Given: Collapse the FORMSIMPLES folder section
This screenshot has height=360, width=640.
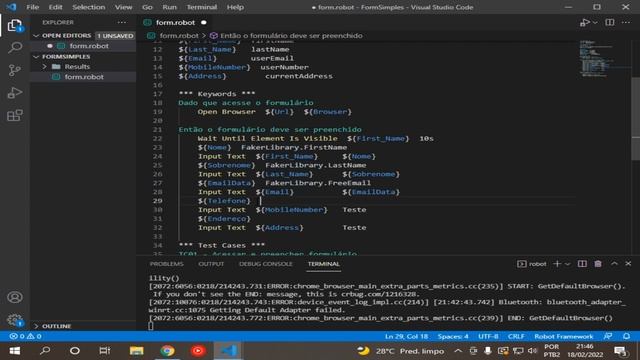Looking at the screenshot, I should point(36,56).
